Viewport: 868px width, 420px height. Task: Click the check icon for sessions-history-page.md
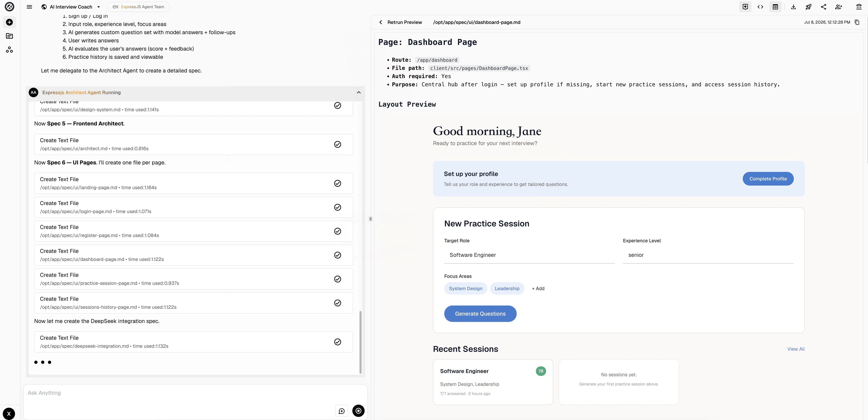(x=337, y=303)
